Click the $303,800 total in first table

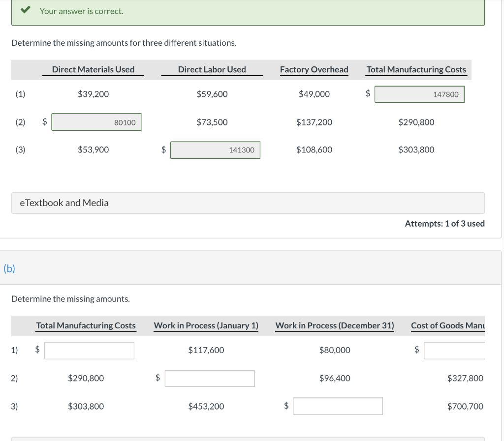click(416, 149)
